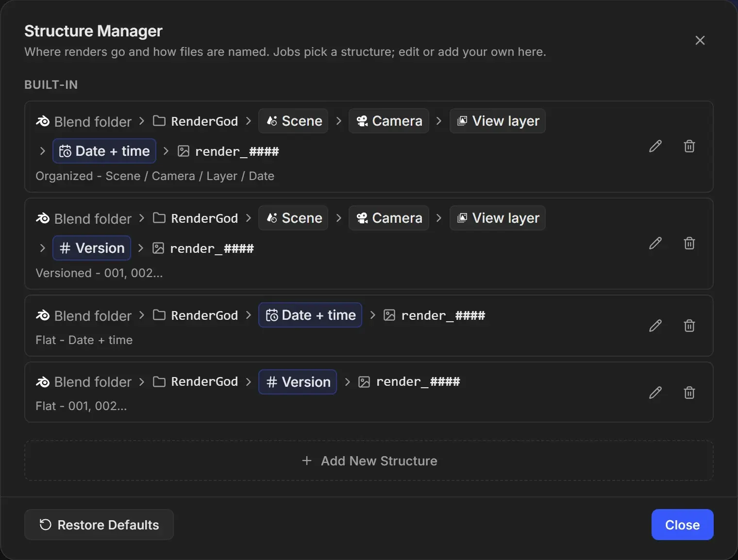Viewport: 738px width, 560px height.
Task: Edit the Flat Date + time structure
Action: 655,326
